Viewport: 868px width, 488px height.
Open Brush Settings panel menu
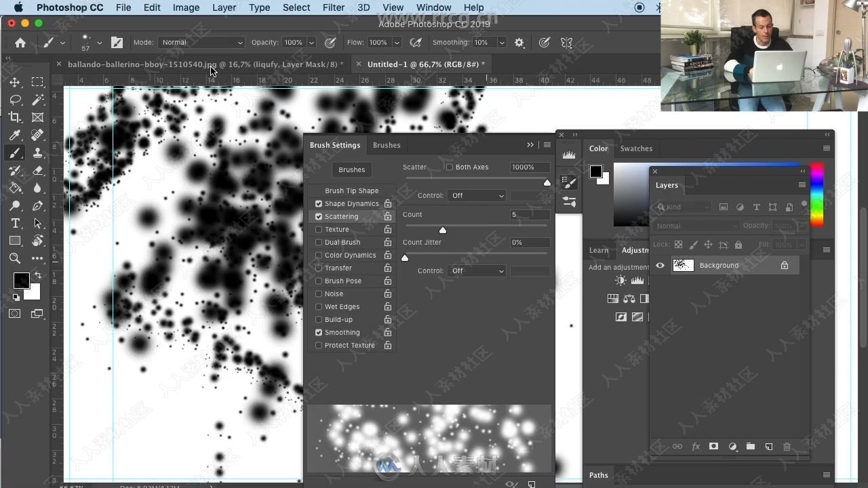pos(547,145)
